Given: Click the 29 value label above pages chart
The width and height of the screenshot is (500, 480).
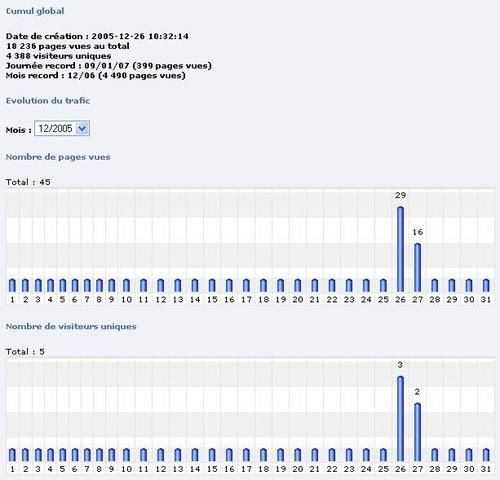Looking at the screenshot, I should (x=400, y=195).
